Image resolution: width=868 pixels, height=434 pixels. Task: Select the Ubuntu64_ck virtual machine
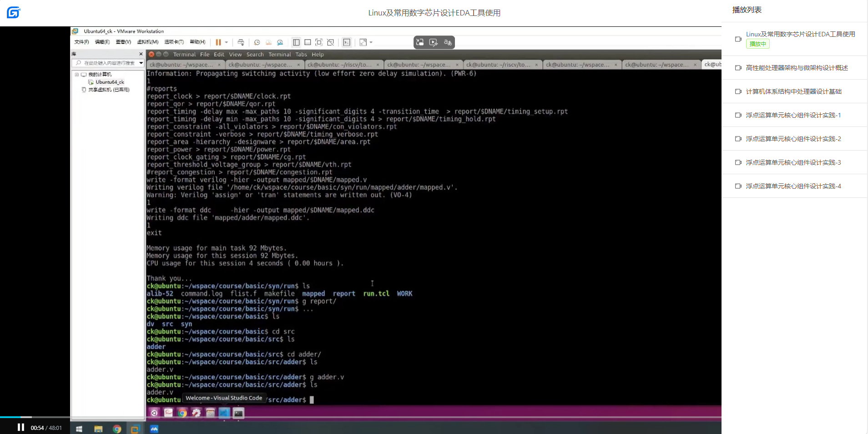[x=109, y=82]
